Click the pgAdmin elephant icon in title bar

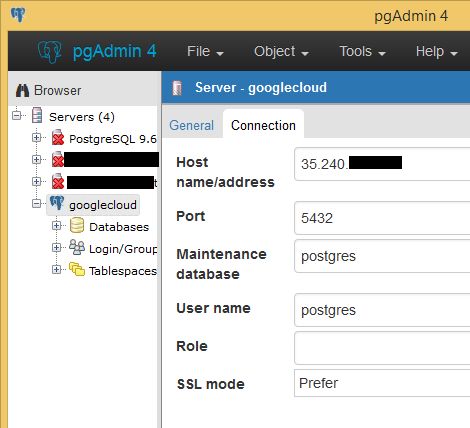click(x=18, y=15)
